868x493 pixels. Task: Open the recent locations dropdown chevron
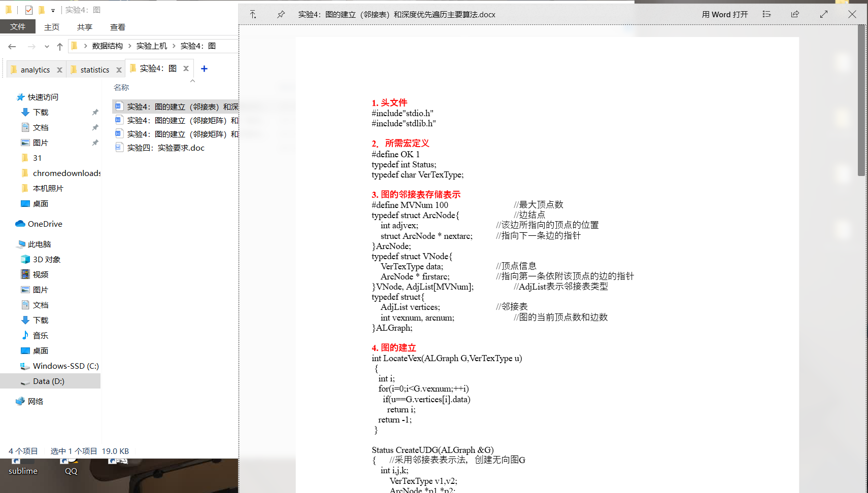[x=47, y=46]
